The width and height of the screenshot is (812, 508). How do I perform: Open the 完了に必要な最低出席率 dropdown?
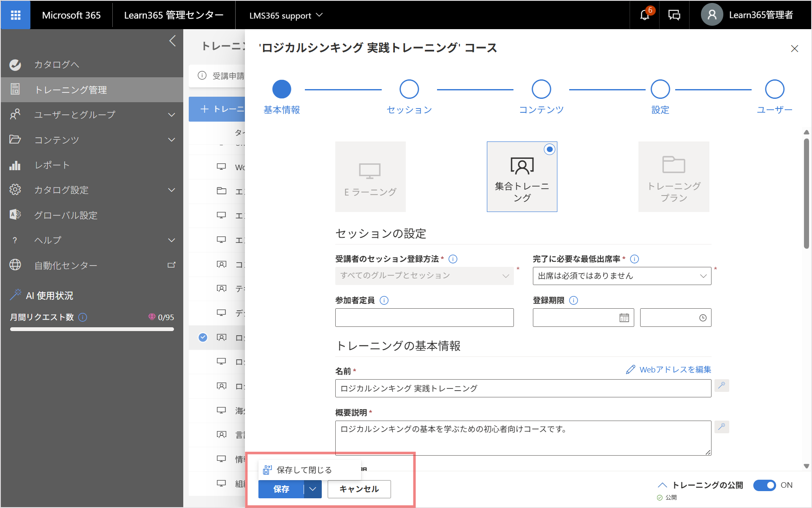pos(622,276)
